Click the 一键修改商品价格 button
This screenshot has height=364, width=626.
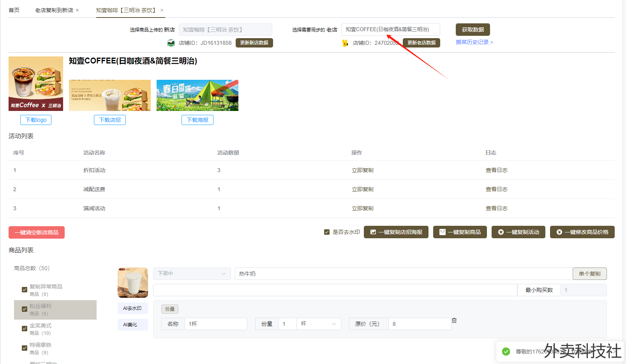582,232
